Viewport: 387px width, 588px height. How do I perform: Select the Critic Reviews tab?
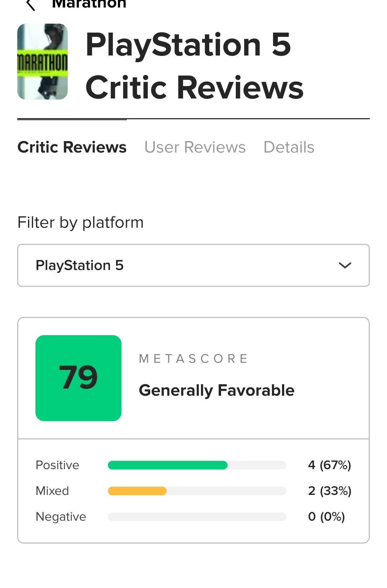(72, 147)
